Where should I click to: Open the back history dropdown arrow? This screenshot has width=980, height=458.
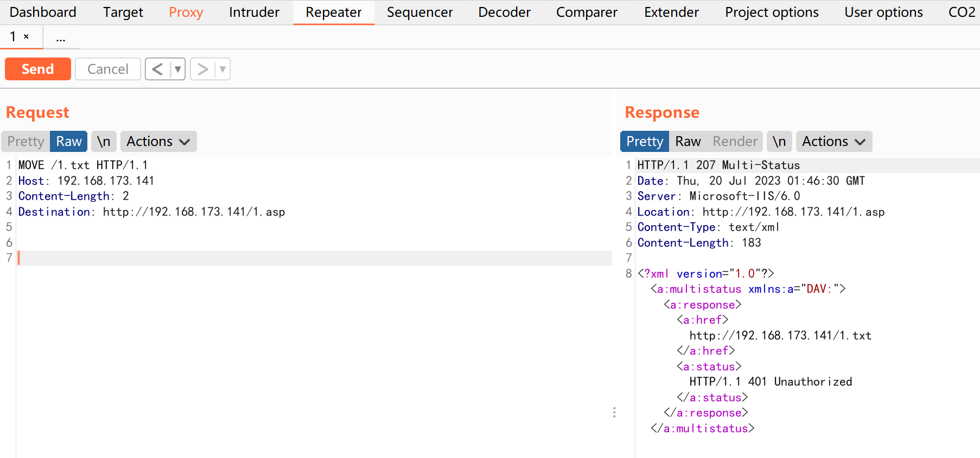pyautogui.click(x=177, y=69)
